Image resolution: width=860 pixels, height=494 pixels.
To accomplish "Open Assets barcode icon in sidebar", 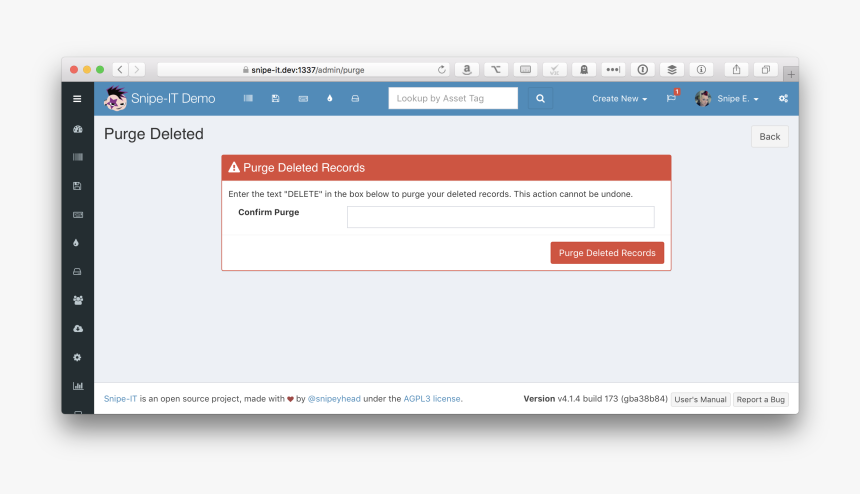I will pos(77,157).
